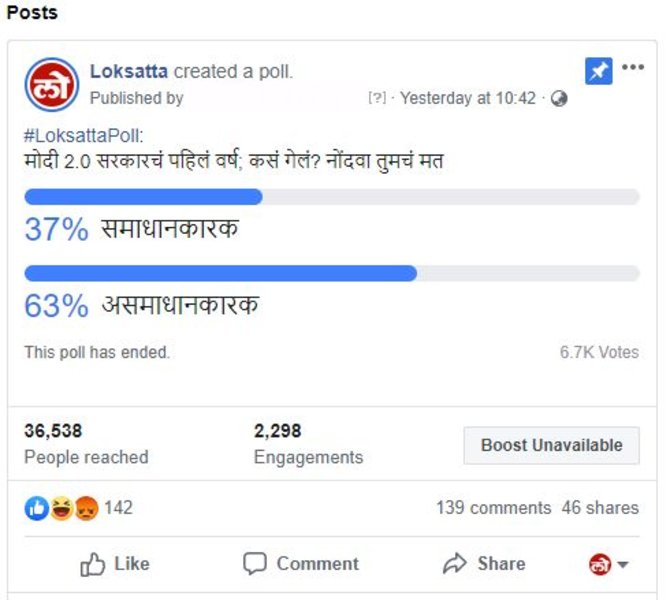Image resolution: width=670 pixels, height=600 pixels.
Task: View the 46 shares link
Action: point(600,508)
